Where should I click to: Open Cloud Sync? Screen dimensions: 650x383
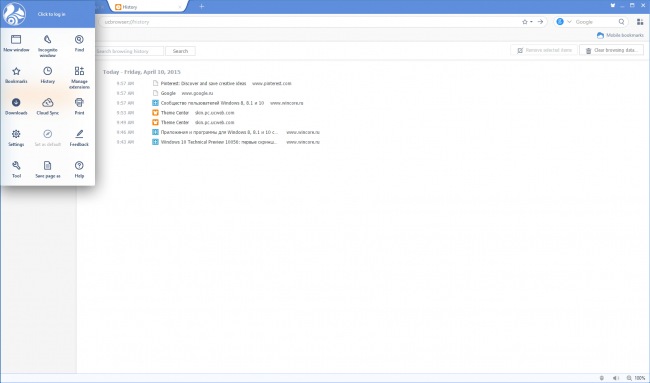[x=48, y=107]
